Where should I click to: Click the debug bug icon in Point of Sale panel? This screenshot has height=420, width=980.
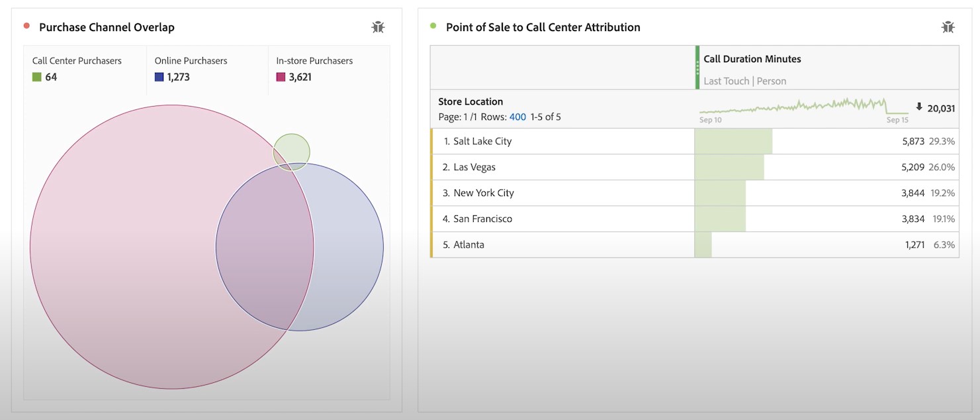click(948, 27)
